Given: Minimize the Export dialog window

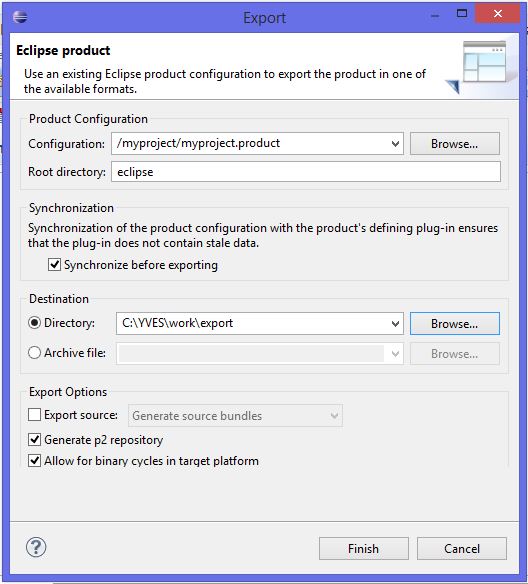Looking at the screenshot, I should pos(435,16).
